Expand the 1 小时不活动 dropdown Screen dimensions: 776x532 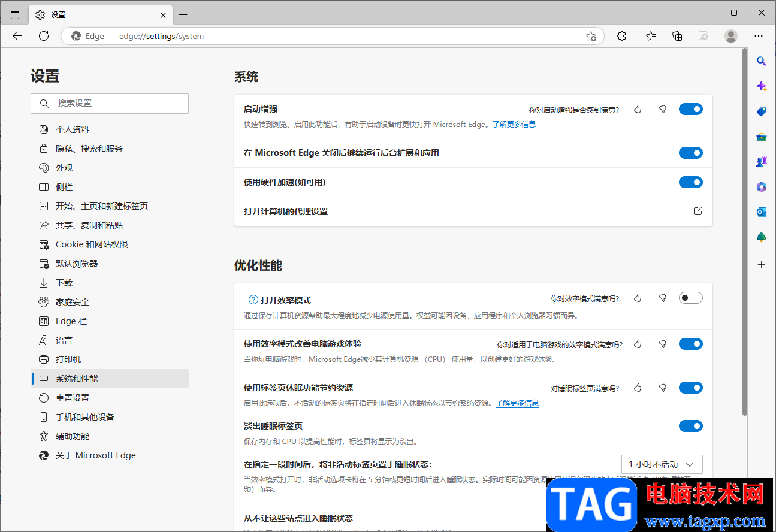pos(662,464)
